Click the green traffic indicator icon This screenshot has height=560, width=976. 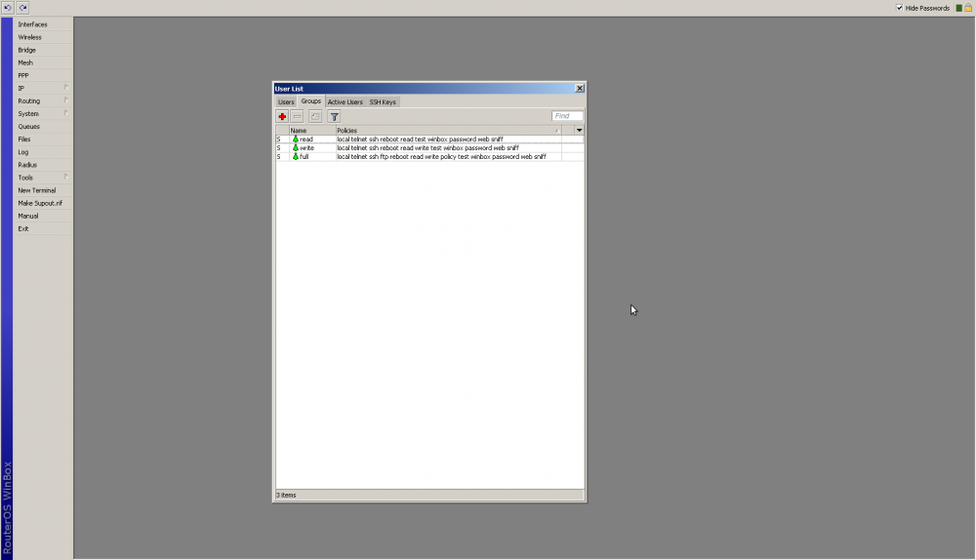point(959,8)
